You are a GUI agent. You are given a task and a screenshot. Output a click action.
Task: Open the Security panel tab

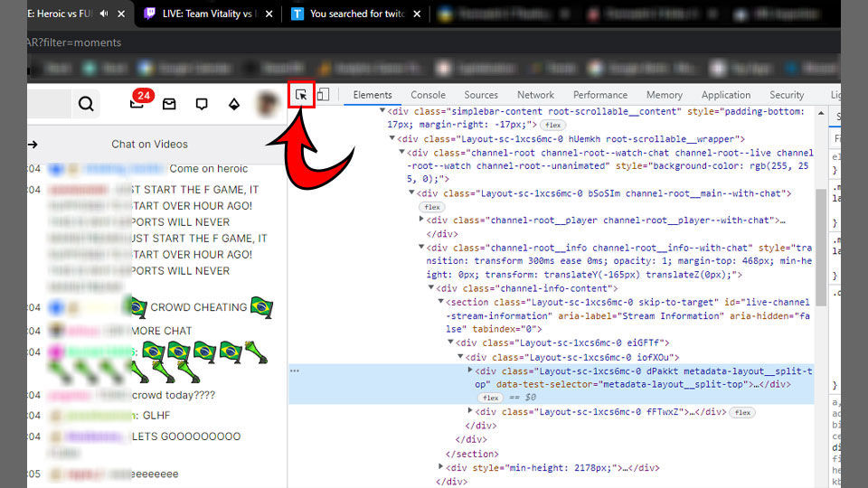point(787,95)
